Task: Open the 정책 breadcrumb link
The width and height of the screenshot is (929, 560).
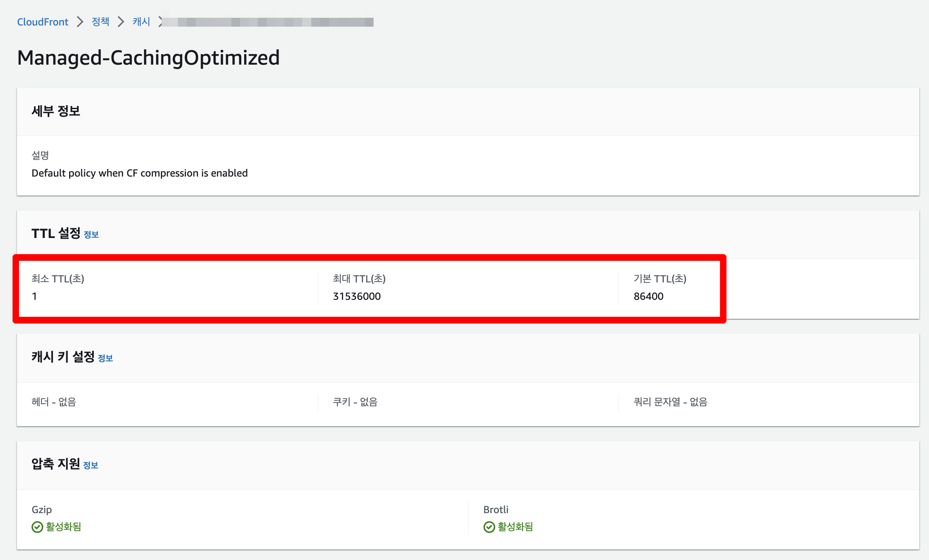Action: 100,21
